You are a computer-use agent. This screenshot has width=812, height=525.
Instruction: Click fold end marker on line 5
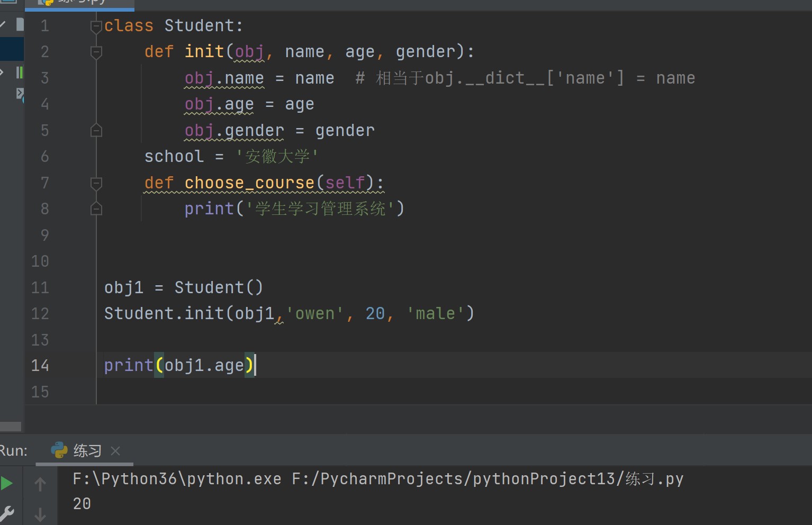click(96, 130)
